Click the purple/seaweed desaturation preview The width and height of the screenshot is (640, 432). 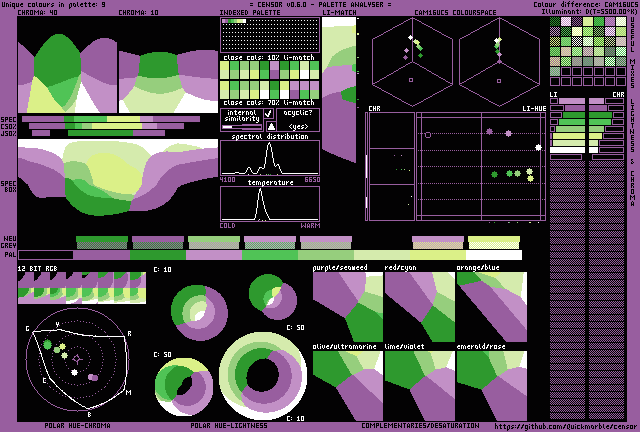click(347, 306)
